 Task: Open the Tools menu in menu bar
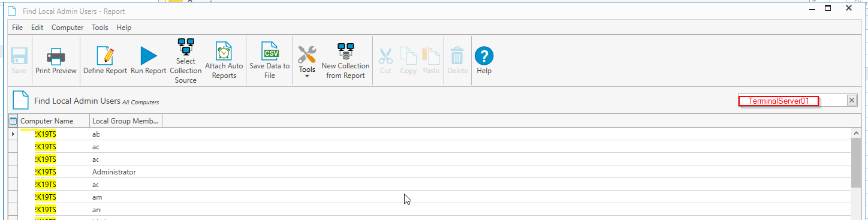[100, 28]
